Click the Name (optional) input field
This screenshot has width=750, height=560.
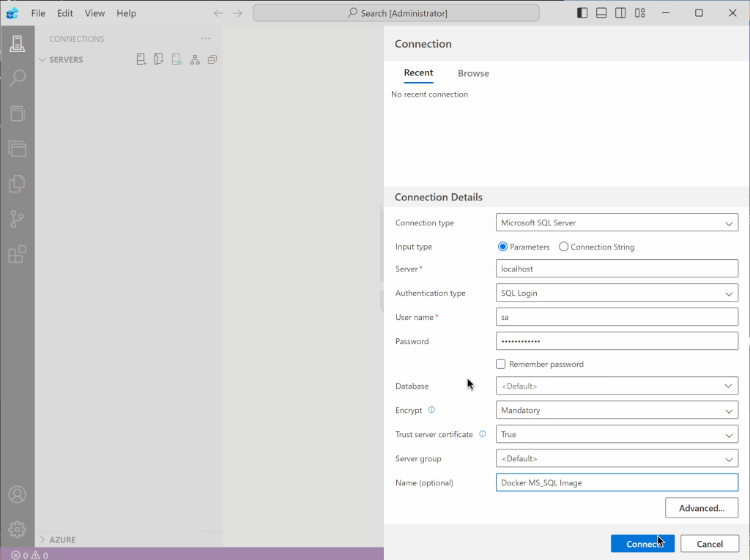pyautogui.click(x=617, y=482)
